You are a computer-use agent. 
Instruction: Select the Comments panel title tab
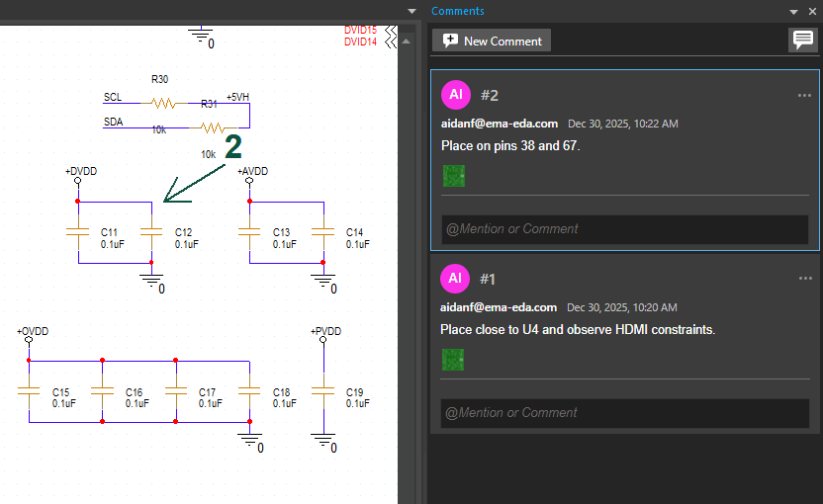(458, 11)
